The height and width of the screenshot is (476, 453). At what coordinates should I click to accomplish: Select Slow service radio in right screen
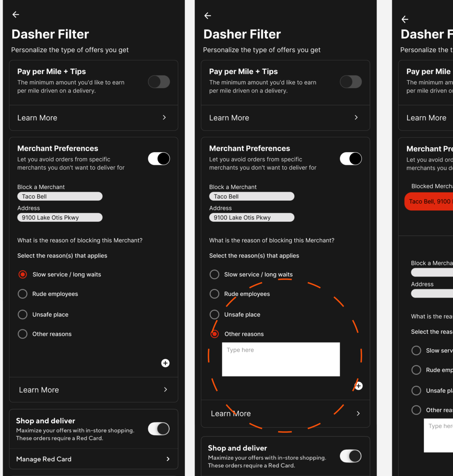click(x=416, y=350)
